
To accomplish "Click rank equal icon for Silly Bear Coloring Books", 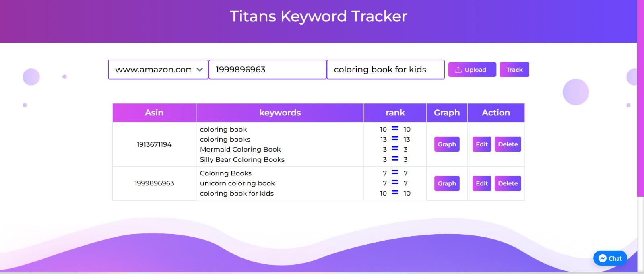I will click(395, 159).
